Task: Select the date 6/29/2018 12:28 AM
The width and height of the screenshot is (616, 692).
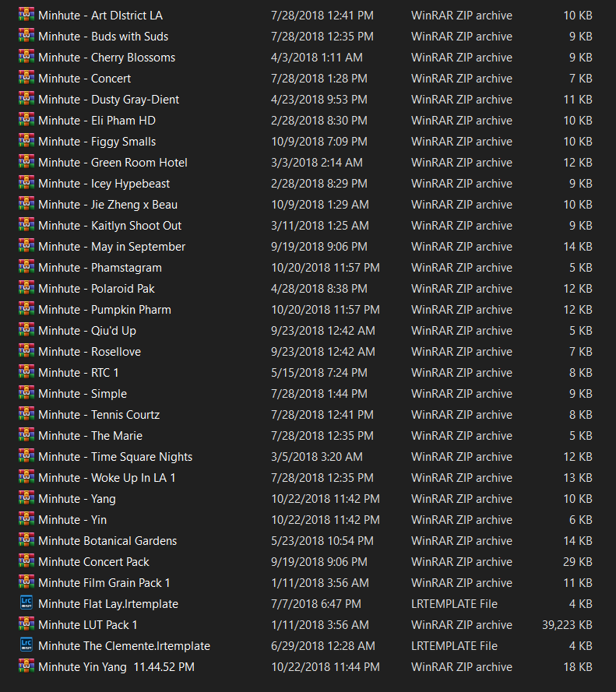Action: point(322,645)
